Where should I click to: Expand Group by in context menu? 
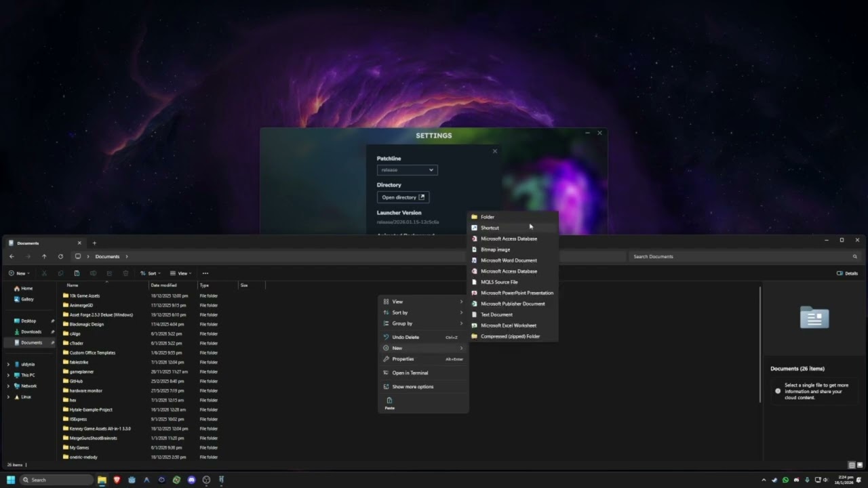(423, 323)
